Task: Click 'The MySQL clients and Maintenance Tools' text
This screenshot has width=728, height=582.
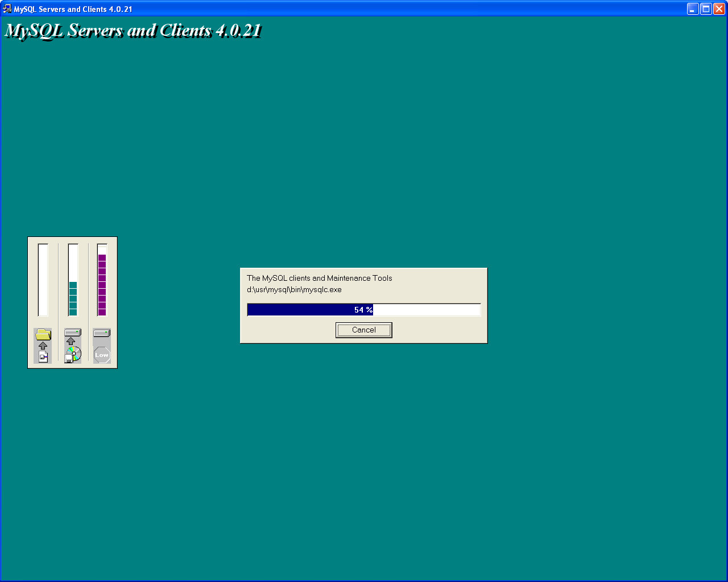Action: point(320,278)
